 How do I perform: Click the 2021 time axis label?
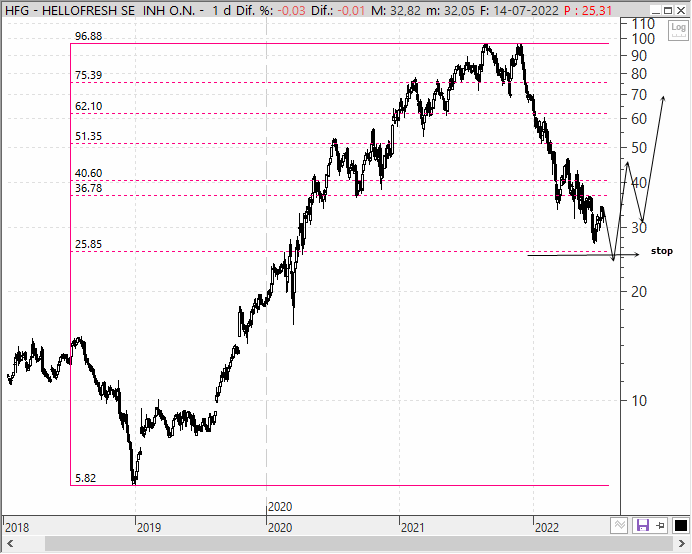click(x=412, y=528)
